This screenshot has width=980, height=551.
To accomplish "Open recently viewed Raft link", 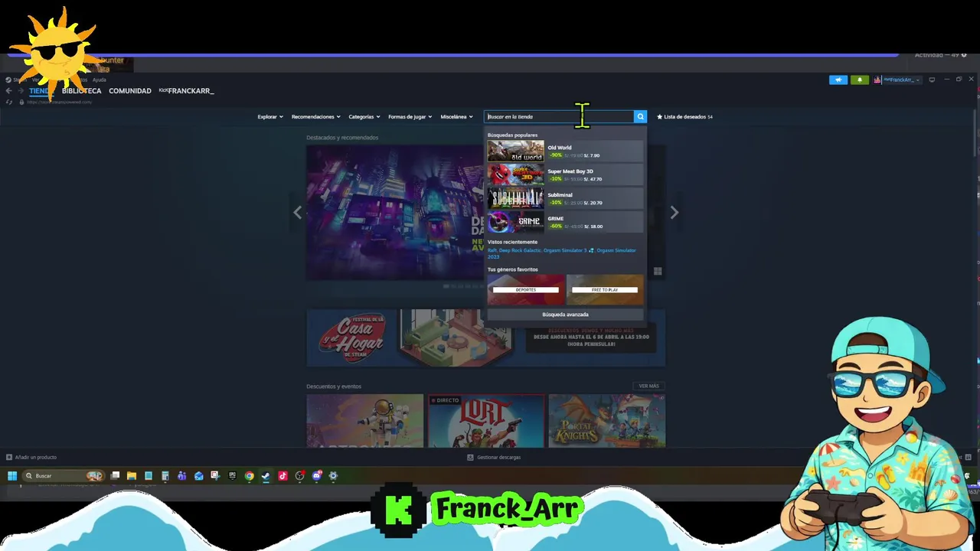I will [x=492, y=250].
